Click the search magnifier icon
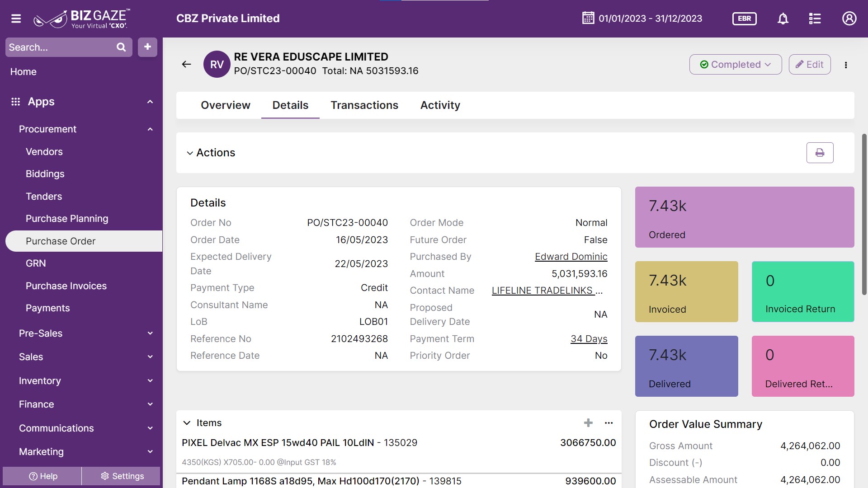 121,47
